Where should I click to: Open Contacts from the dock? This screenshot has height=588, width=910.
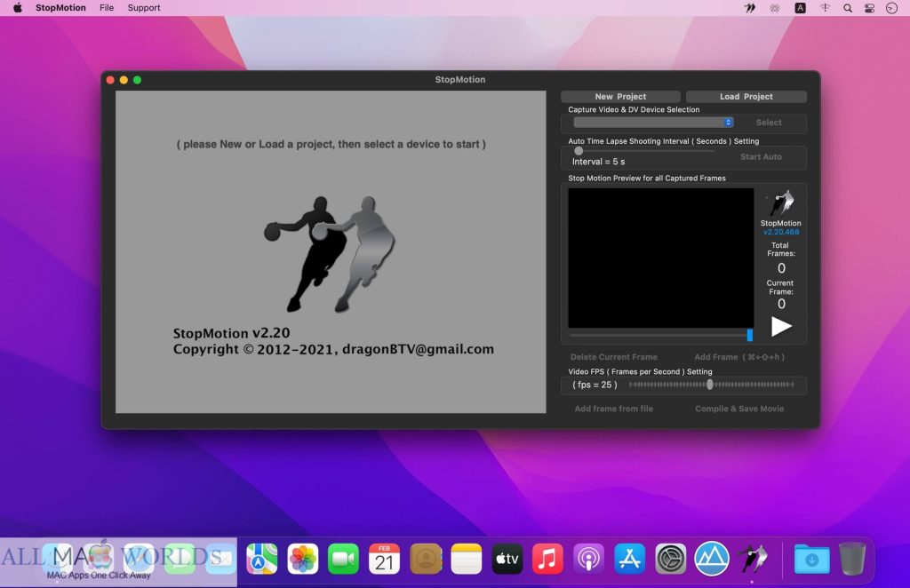(x=426, y=559)
